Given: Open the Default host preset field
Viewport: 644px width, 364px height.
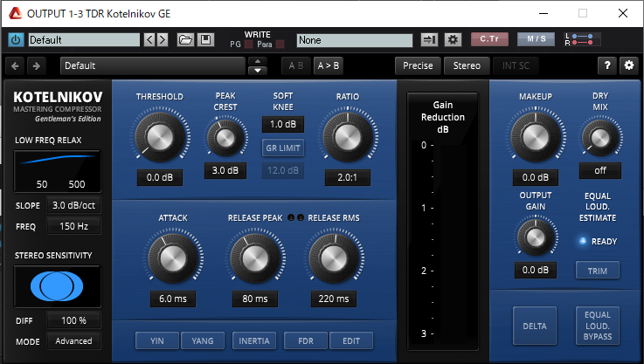Looking at the screenshot, I should (84, 40).
